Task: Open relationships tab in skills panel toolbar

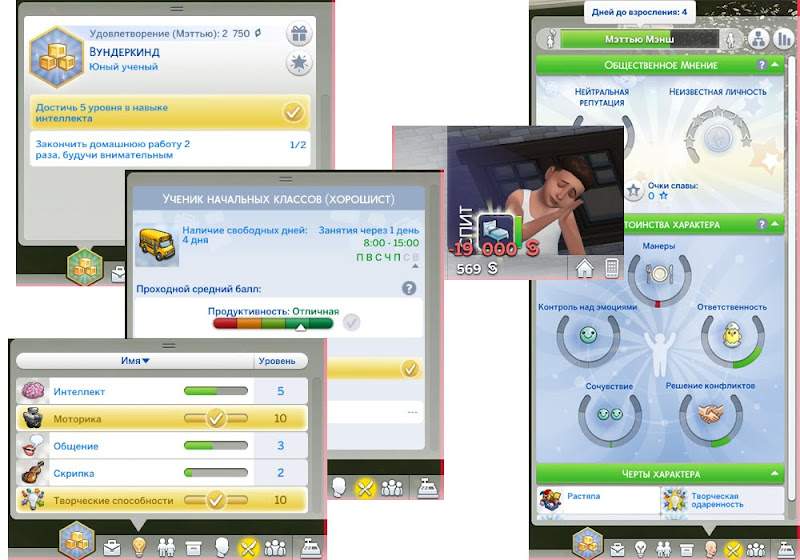Action: (166, 548)
